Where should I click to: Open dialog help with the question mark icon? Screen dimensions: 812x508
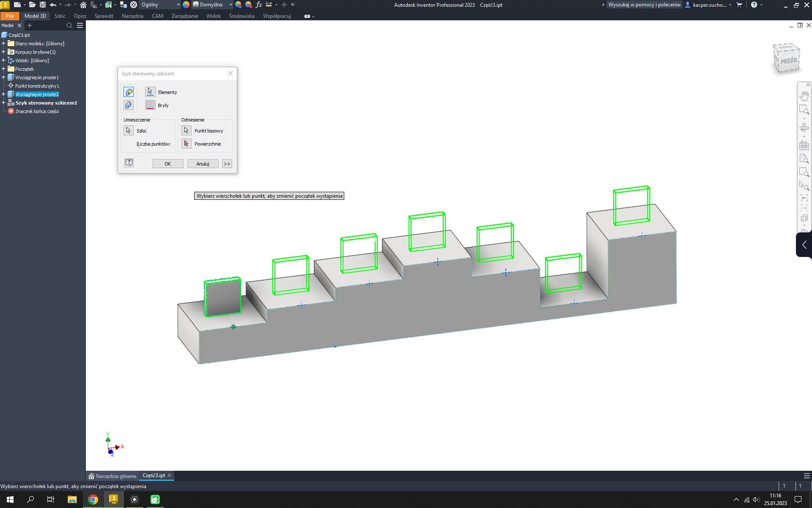point(129,163)
